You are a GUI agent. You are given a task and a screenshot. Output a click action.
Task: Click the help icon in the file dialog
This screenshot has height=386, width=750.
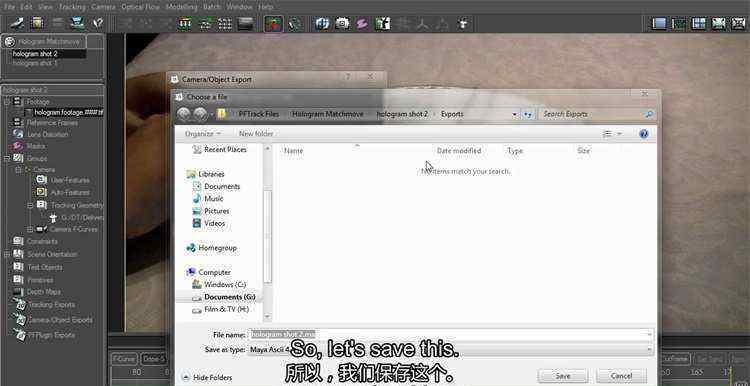pos(644,134)
